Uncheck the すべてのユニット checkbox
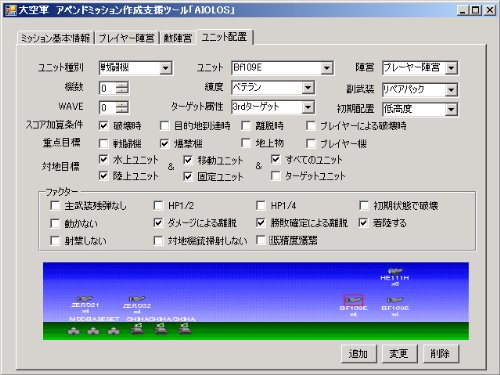 tap(276, 159)
